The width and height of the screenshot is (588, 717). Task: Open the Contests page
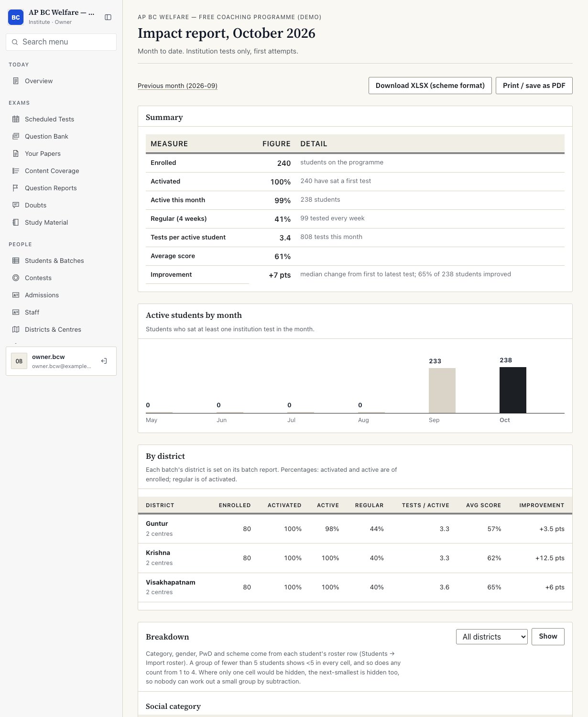[x=61, y=278]
